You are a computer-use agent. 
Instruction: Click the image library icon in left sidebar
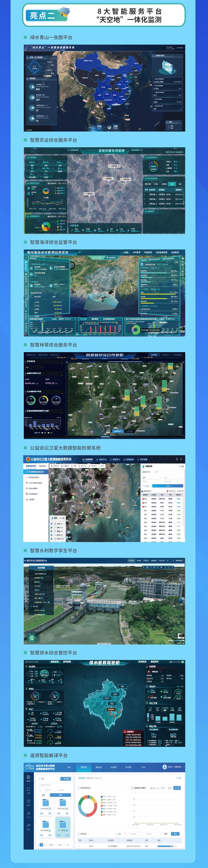coord(28,801)
